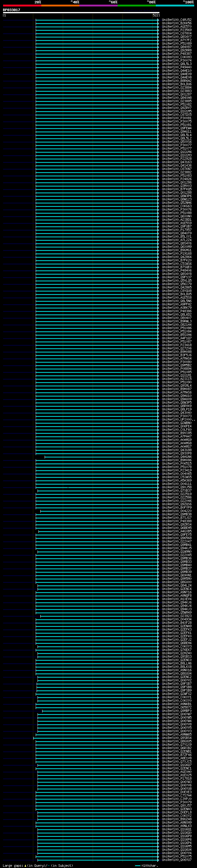The width and height of the screenshot is (197, 868).
Task: Select the UniRef100_P51089 label
Action: (177, 43)
